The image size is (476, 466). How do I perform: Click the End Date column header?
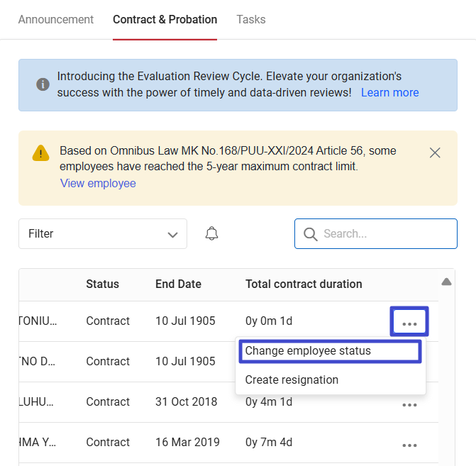click(x=178, y=284)
